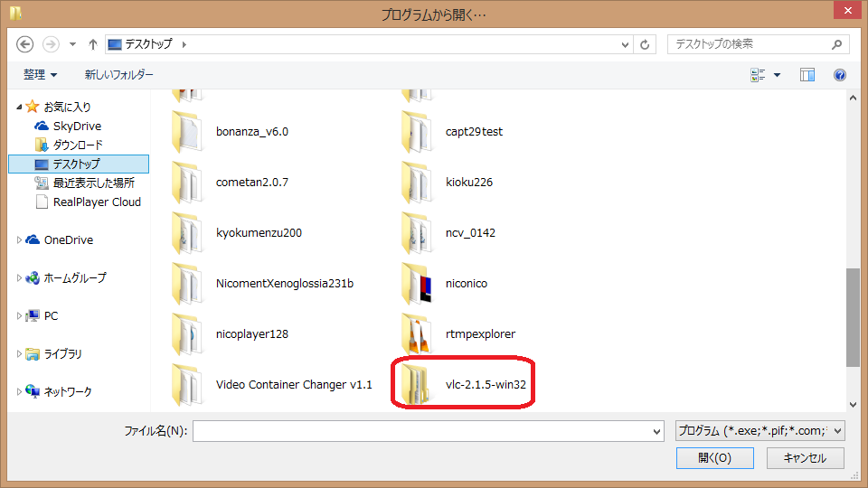
Task: Expand the ネットワーク tree node
Action: click(19, 391)
